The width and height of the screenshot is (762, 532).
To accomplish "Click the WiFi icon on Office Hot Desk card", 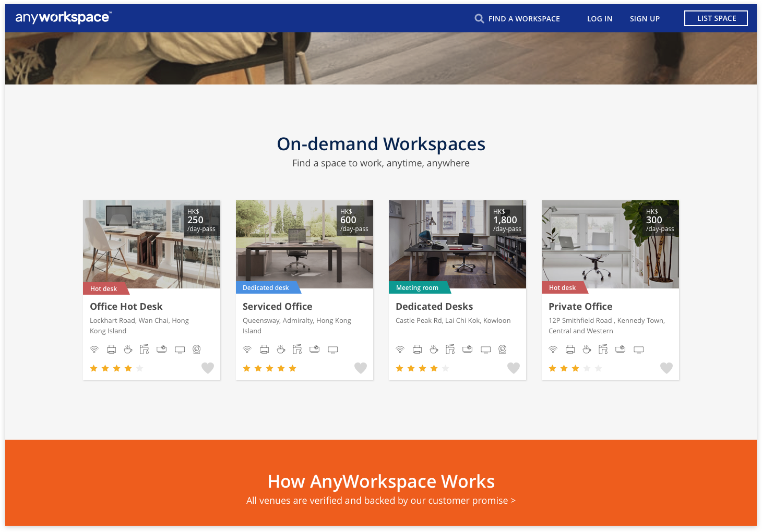I will point(94,349).
